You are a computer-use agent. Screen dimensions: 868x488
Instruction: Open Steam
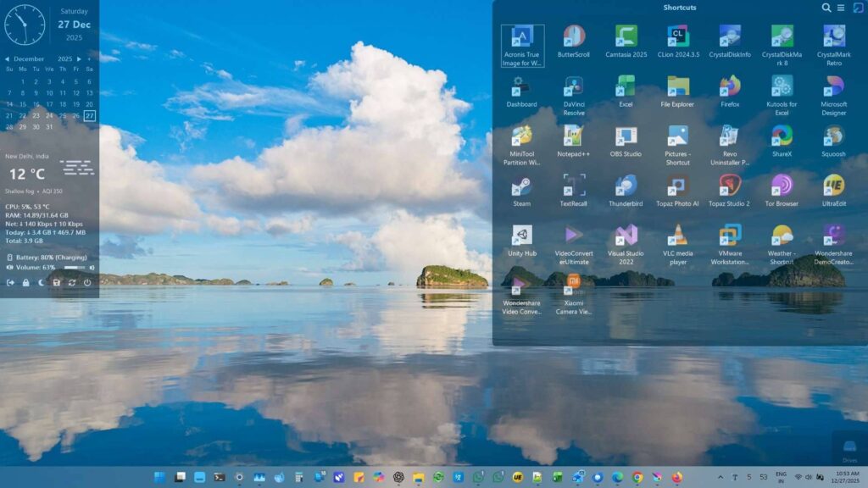click(522, 185)
